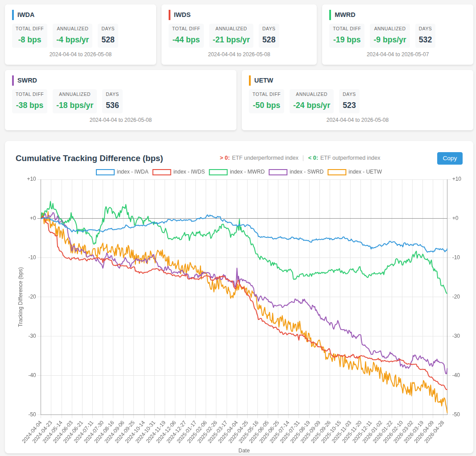Click the Date x-axis title
Viewport: 476px width, 456px height.
(x=244, y=451)
